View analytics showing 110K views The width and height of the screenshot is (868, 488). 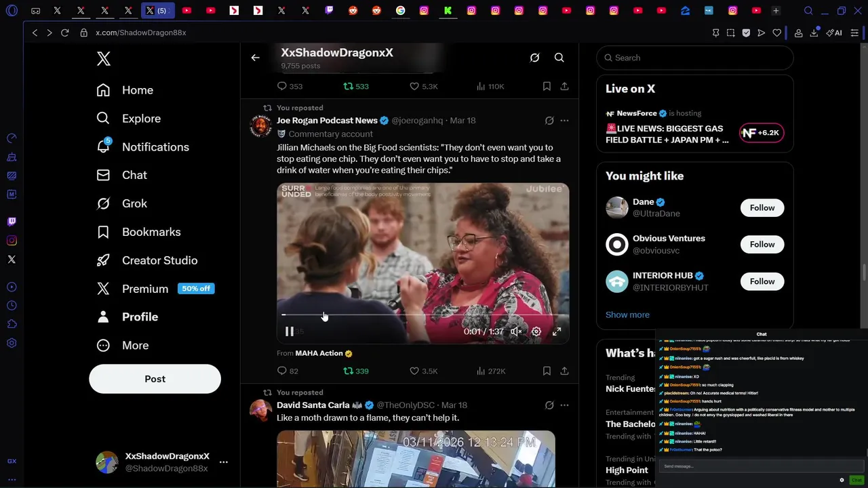point(490,86)
